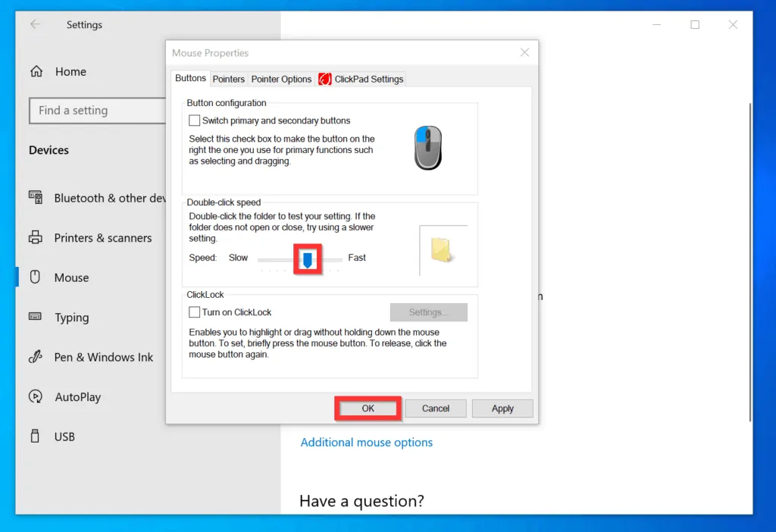Enable Switch primary and secondary buttons

195,120
